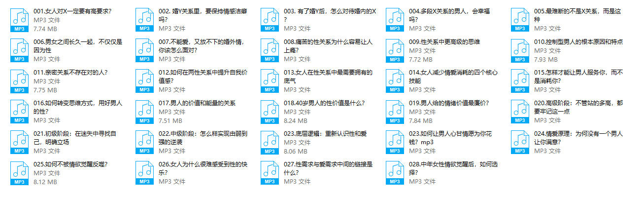Select the MP3 icon for 023.底层逻辑

(x=270, y=143)
